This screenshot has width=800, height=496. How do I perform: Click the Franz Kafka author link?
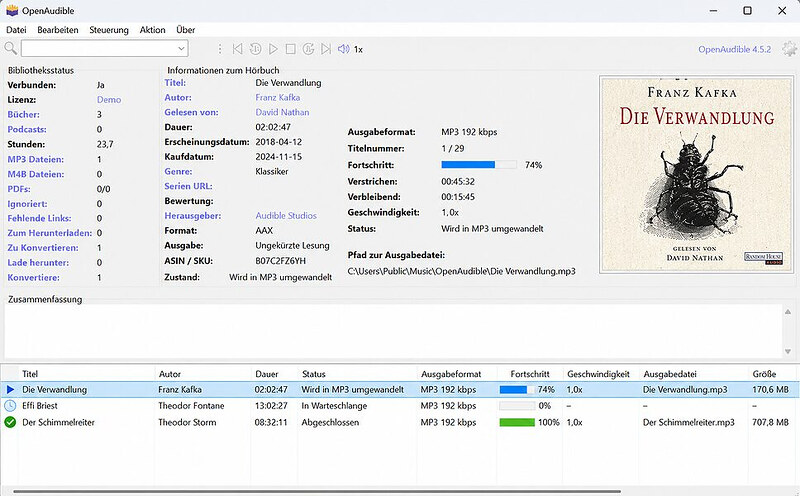click(278, 97)
